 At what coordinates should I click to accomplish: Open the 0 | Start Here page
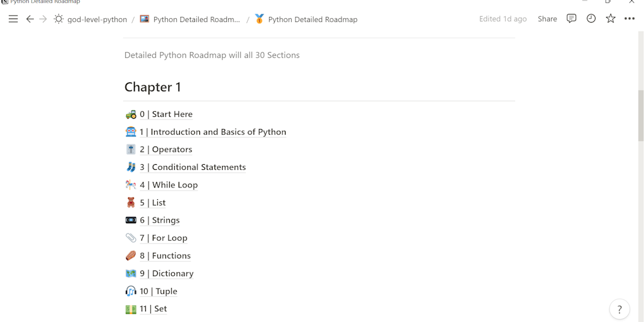166,114
